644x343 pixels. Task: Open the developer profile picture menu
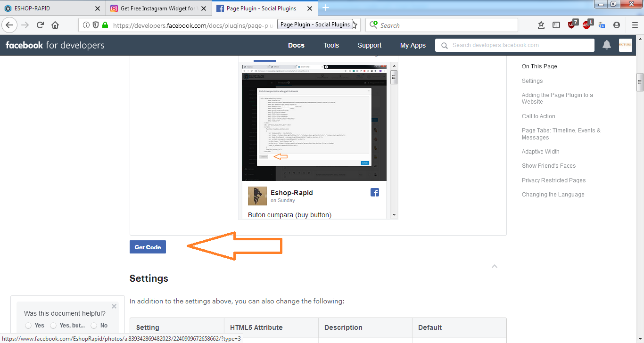[x=626, y=45]
